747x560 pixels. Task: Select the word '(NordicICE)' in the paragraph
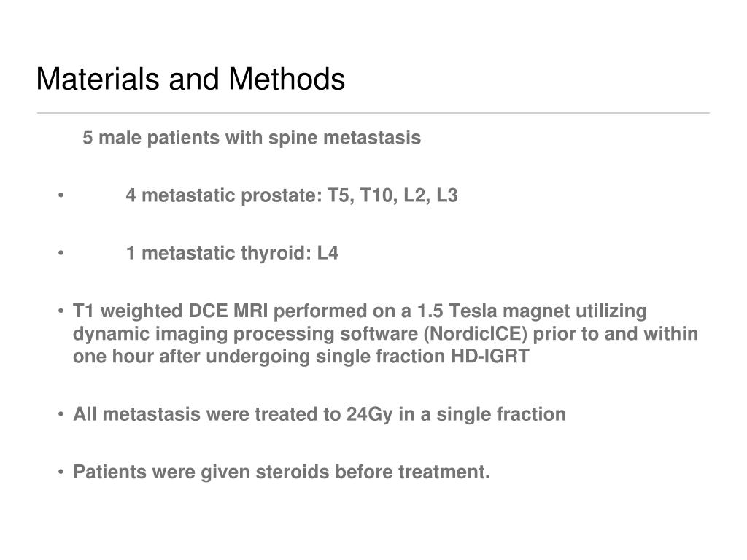point(476,334)
